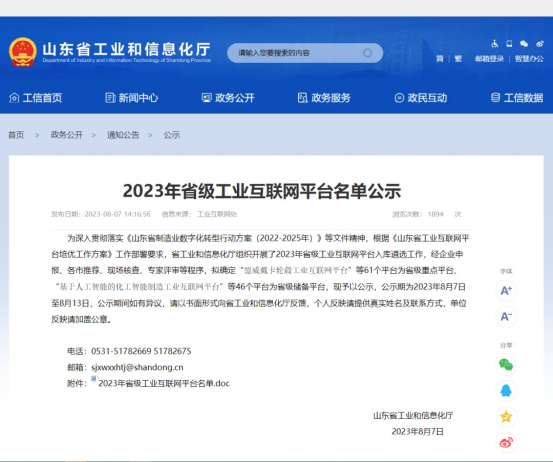Open the WeChat icon in header
The image size is (553, 462).
tap(524, 43)
